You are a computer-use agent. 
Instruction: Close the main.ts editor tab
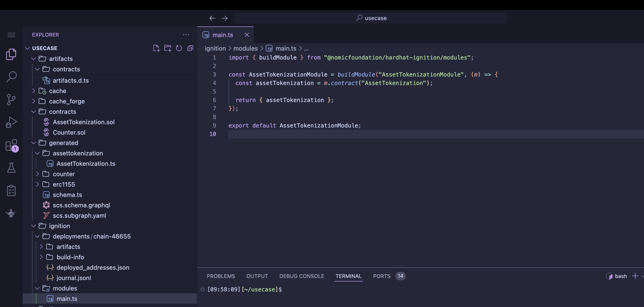click(x=247, y=35)
